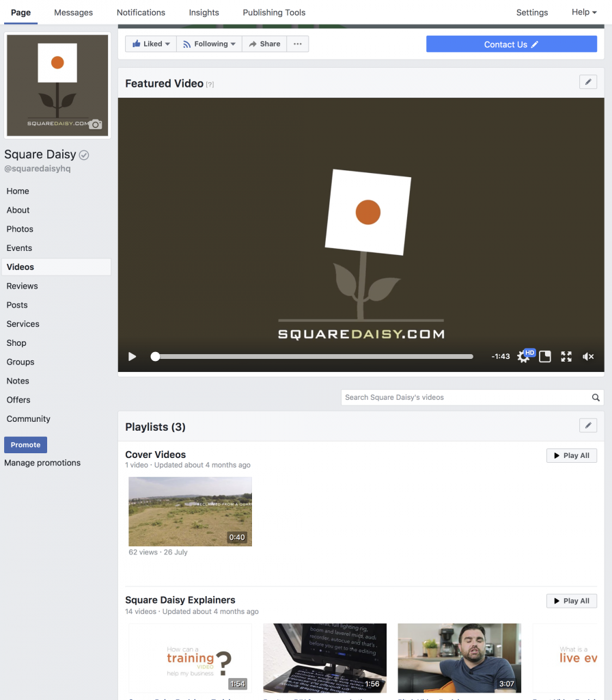The image size is (612, 700).
Task: Open the Square Daisy Explainers playlist title
Action: point(180,600)
